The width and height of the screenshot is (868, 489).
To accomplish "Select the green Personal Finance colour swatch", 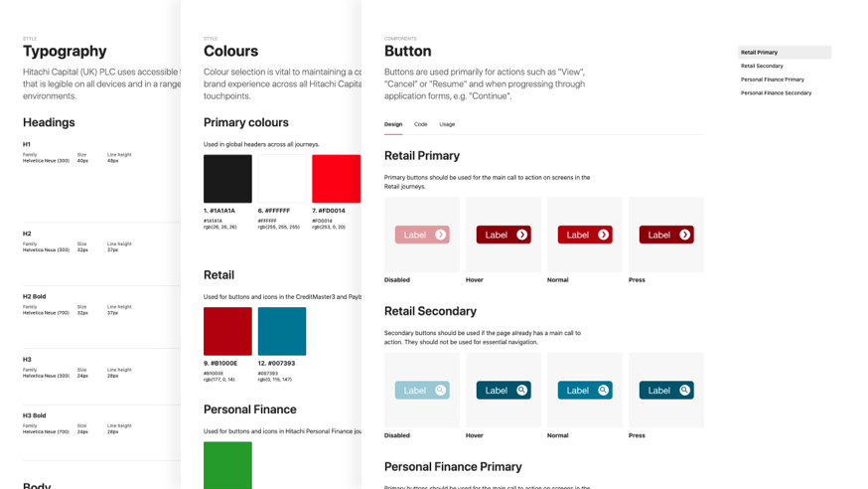I will coord(227,465).
